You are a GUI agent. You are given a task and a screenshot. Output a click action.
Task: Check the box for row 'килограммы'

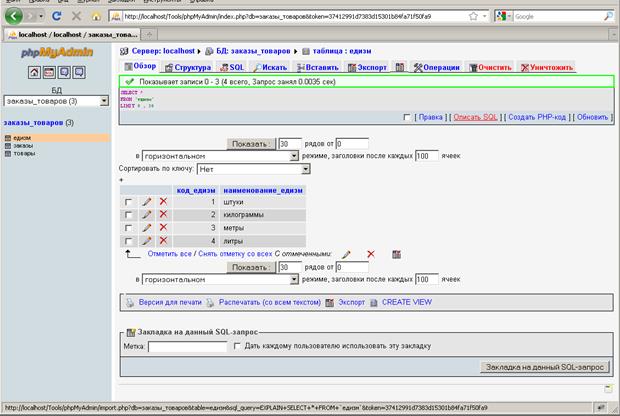click(x=128, y=215)
